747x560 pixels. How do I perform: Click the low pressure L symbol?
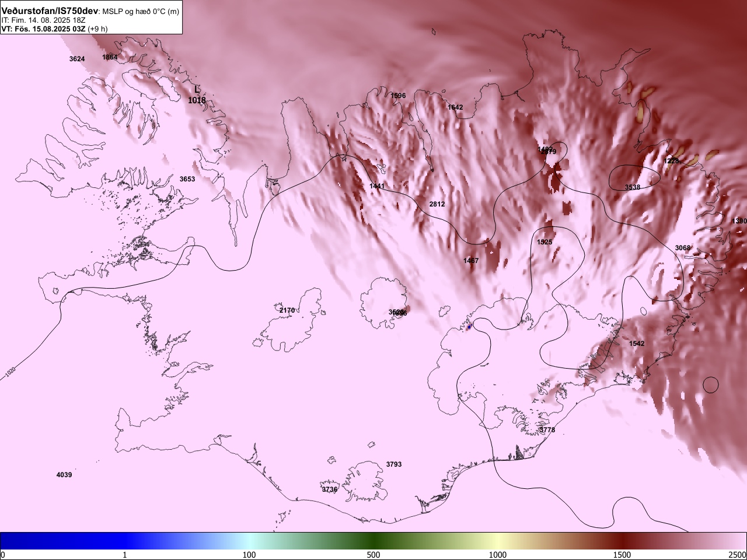197,89
